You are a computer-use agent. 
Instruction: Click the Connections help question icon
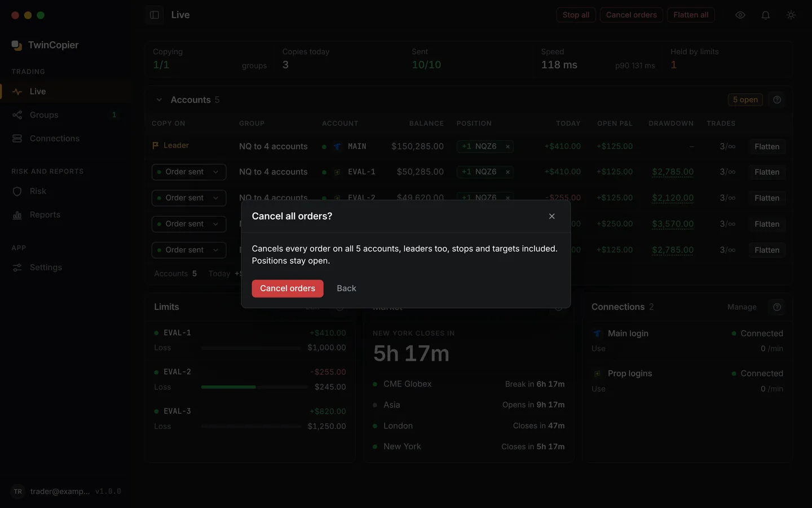777,307
